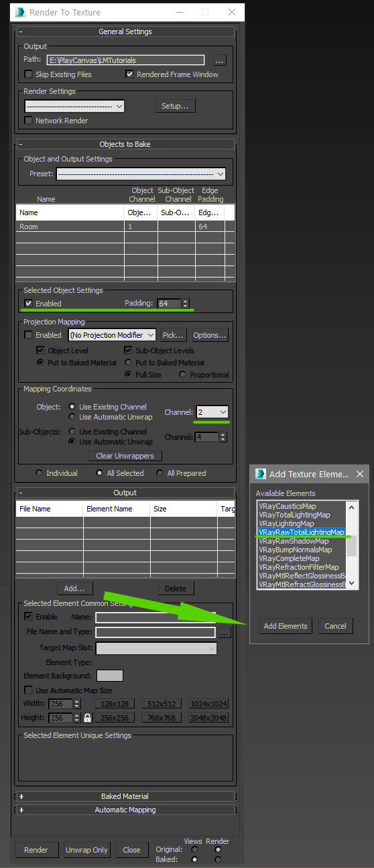The image size is (374, 868).
Task: Select Proportional radio option
Action: click(x=182, y=375)
